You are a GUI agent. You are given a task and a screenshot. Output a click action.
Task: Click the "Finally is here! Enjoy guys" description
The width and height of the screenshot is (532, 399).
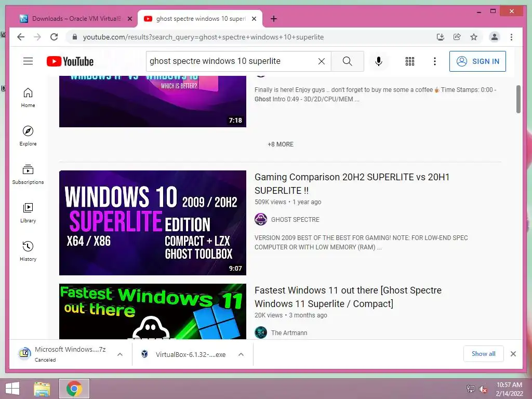click(375, 95)
